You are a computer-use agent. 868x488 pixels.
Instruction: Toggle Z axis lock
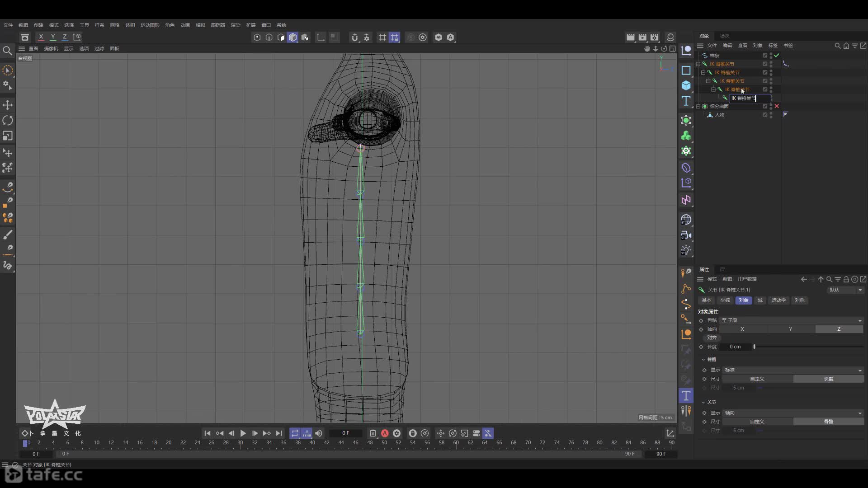click(65, 37)
